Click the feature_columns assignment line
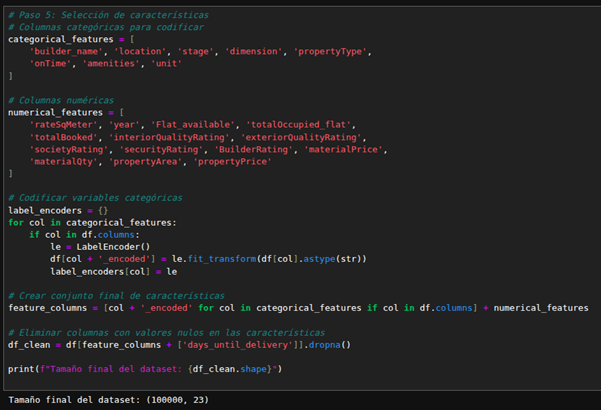601x410 pixels. pyautogui.click(x=298, y=308)
